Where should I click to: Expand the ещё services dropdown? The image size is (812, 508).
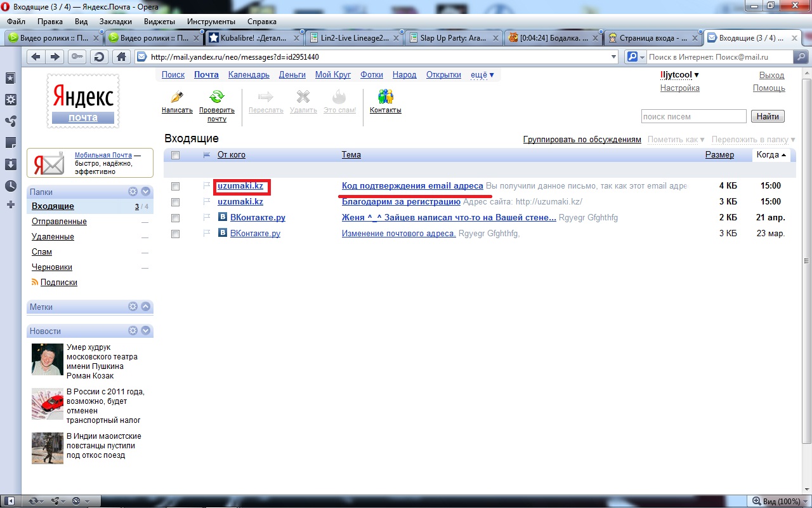point(482,75)
